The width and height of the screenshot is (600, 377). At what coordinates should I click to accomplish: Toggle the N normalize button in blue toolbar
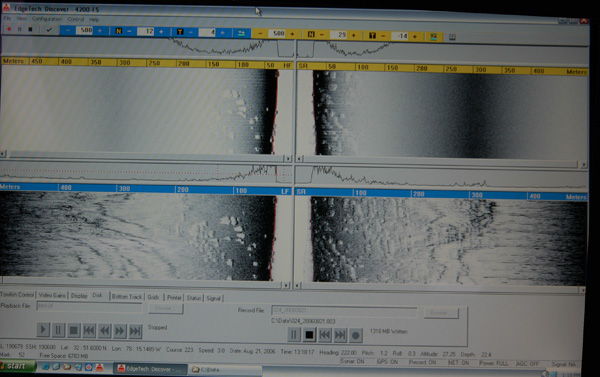pos(118,31)
